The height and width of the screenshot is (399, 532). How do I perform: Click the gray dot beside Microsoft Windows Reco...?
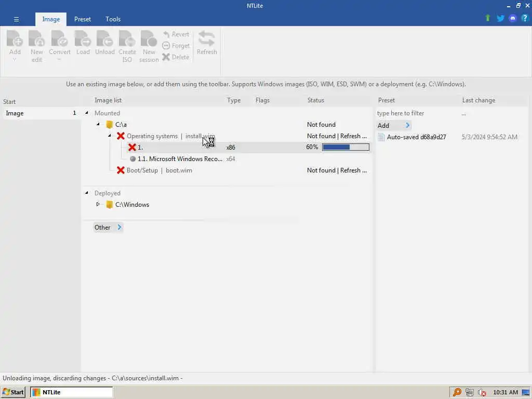(132, 159)
